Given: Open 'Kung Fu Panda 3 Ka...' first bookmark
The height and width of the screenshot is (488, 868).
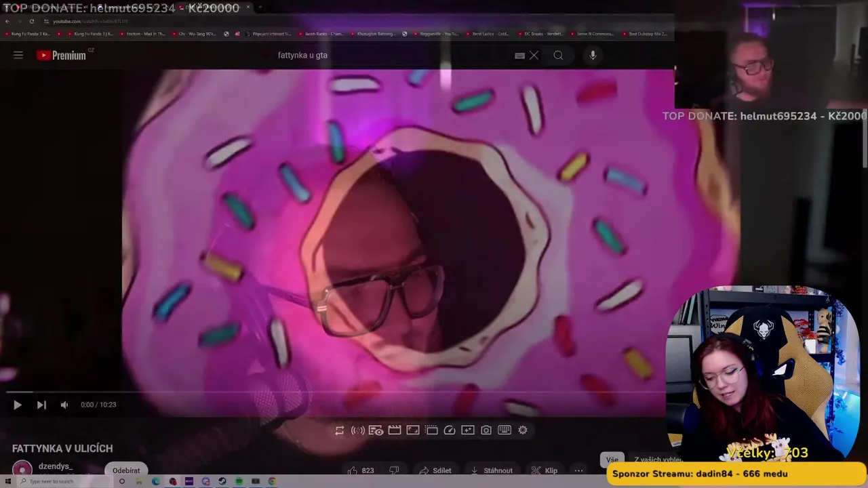Looking at the screenshot, I should 27,34.
